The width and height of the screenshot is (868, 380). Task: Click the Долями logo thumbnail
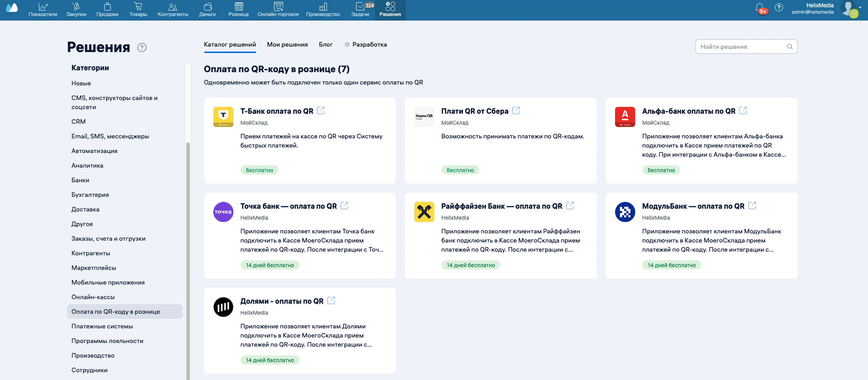coord(223,307)
